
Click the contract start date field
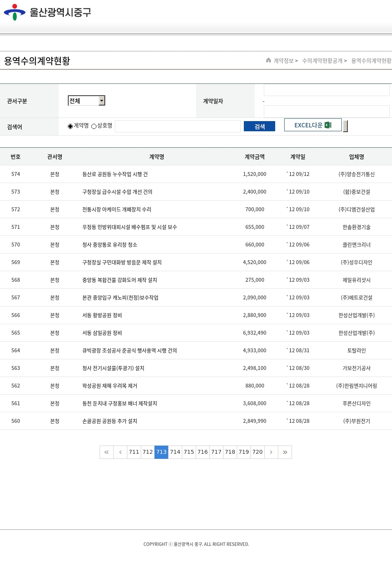click(326, 90)
